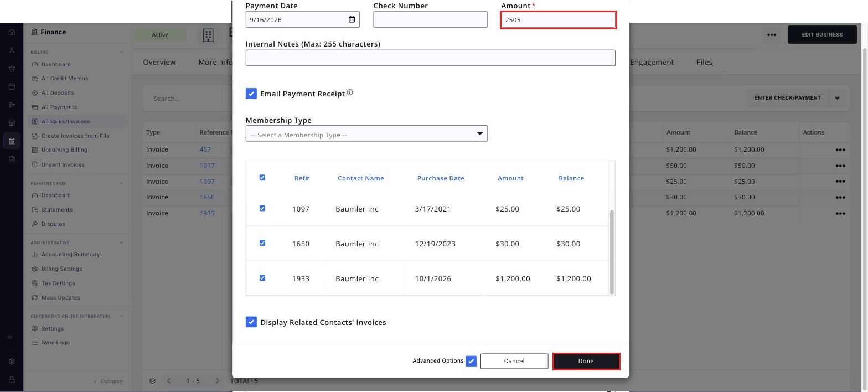Open the Enter Check/Payment dropdown arrow
Screen dimensions: 868x392
pos(837,98)
